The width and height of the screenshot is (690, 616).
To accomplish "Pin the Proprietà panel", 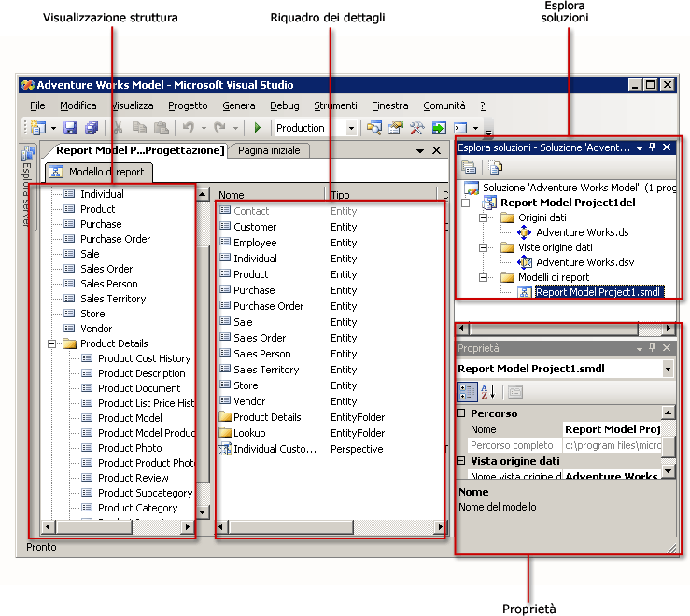I will point(652,348).
